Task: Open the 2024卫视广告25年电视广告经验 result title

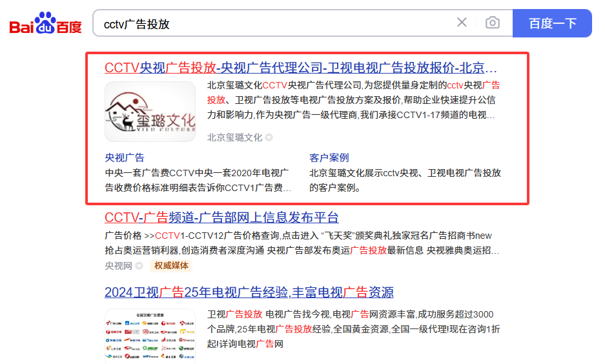Action: pos(249,292)
